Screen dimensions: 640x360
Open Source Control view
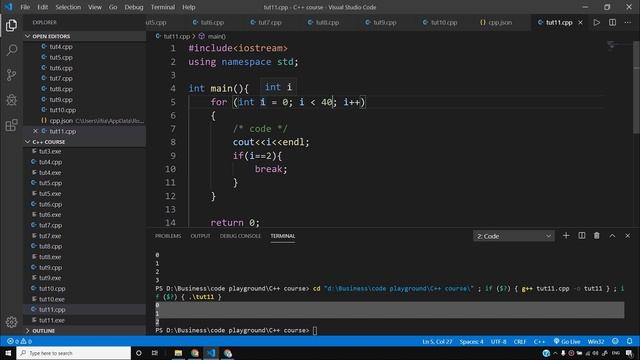(11, 75)
